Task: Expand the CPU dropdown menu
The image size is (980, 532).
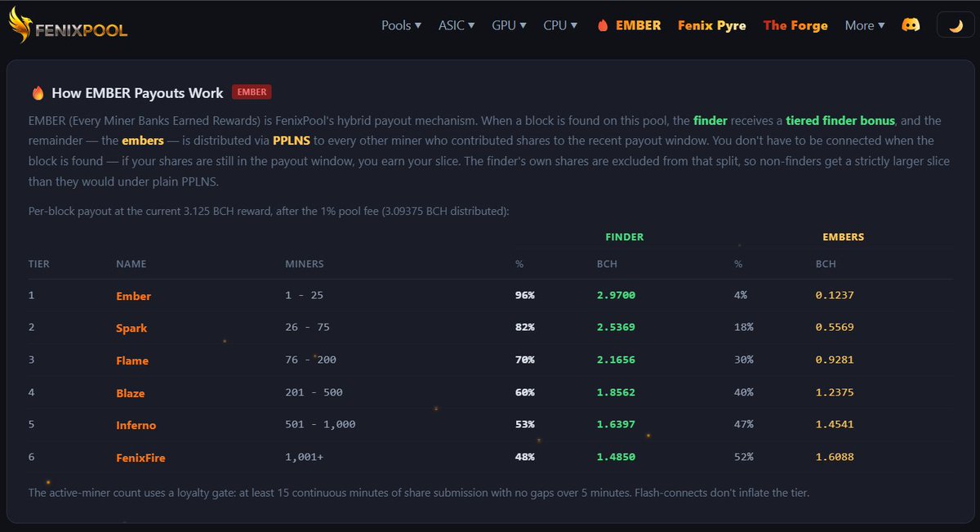Action: [x=560, y=25]
